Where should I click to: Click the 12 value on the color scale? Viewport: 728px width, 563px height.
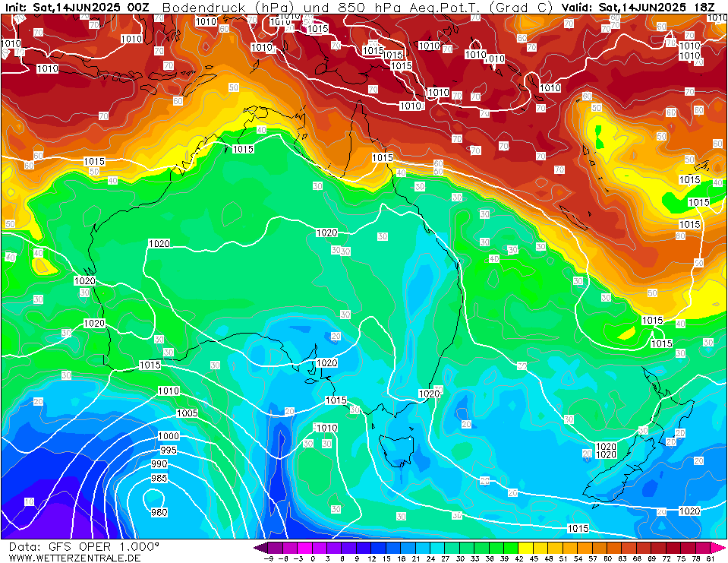(371, 558)
